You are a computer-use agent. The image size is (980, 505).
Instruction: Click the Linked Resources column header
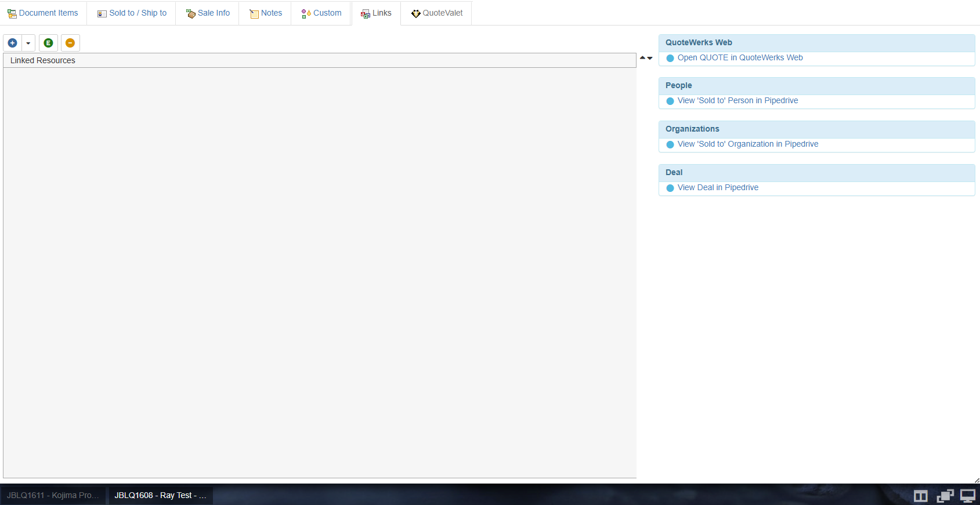pyautogui.click(x=320, y=60)
